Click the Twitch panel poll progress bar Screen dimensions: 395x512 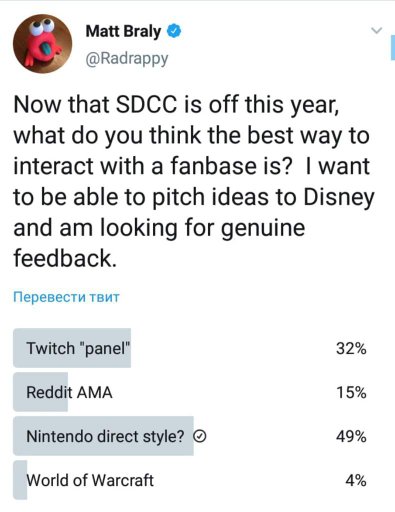(x=72, y=348)
